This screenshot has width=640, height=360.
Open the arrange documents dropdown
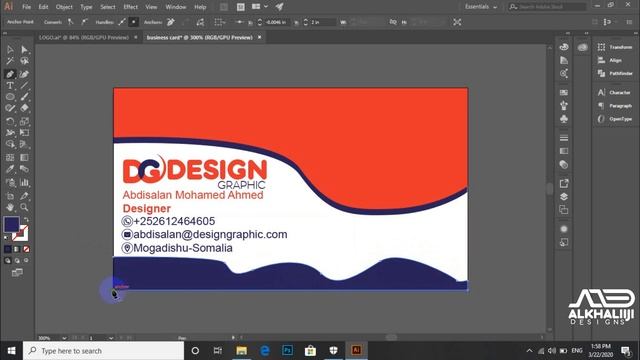[260, 7]
